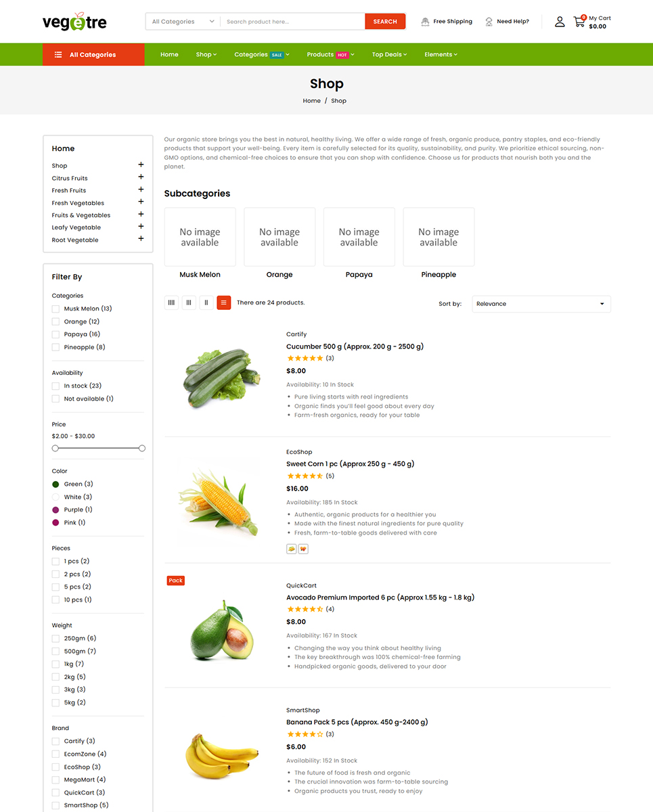Pick the Green color swatch filter
The height and width of the screenshot is (812, 653).
[x=55, y=484]
